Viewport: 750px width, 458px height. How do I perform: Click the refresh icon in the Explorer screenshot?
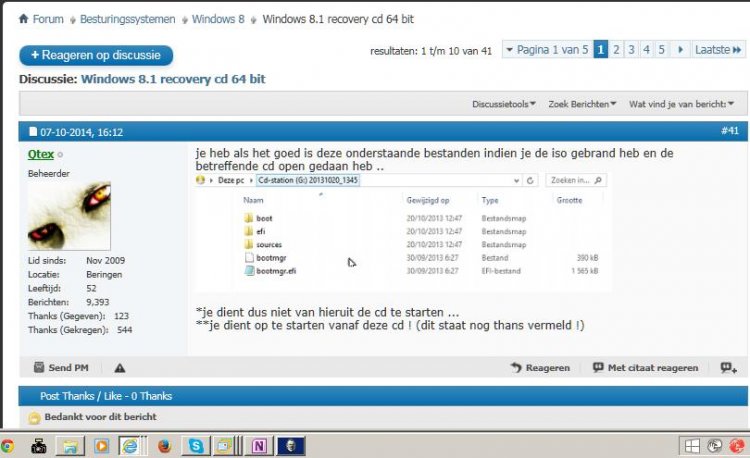click(530, 181)
